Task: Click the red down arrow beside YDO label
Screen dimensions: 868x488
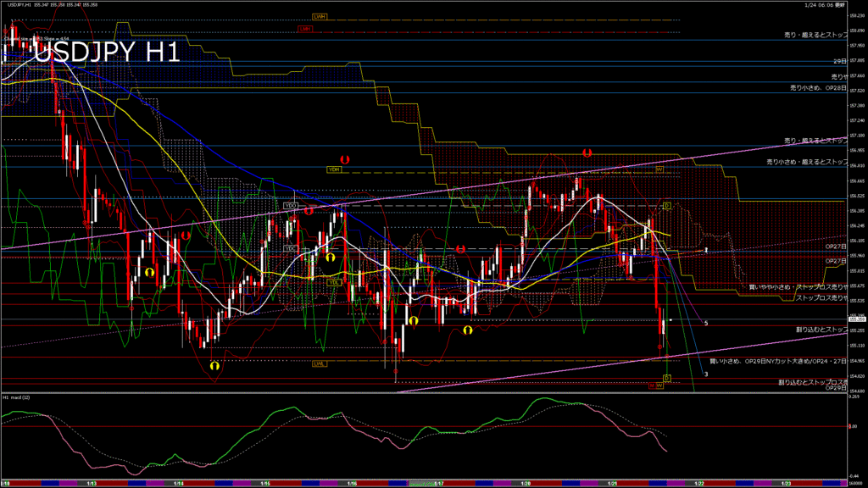Action: click(x=309, y=211)
